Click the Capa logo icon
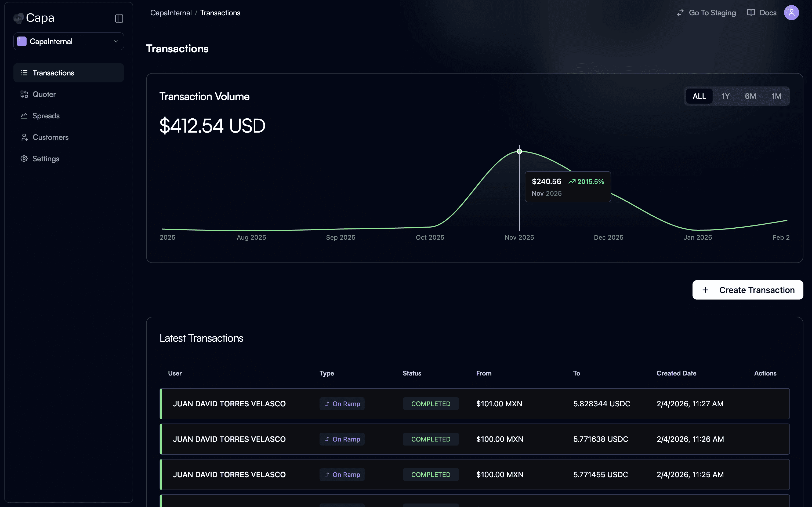 19,18
